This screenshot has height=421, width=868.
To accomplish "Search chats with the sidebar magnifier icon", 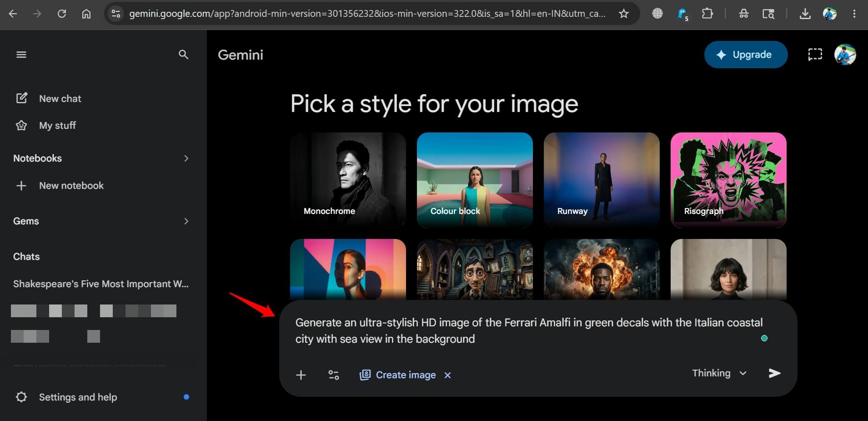I will pos(183,55).
